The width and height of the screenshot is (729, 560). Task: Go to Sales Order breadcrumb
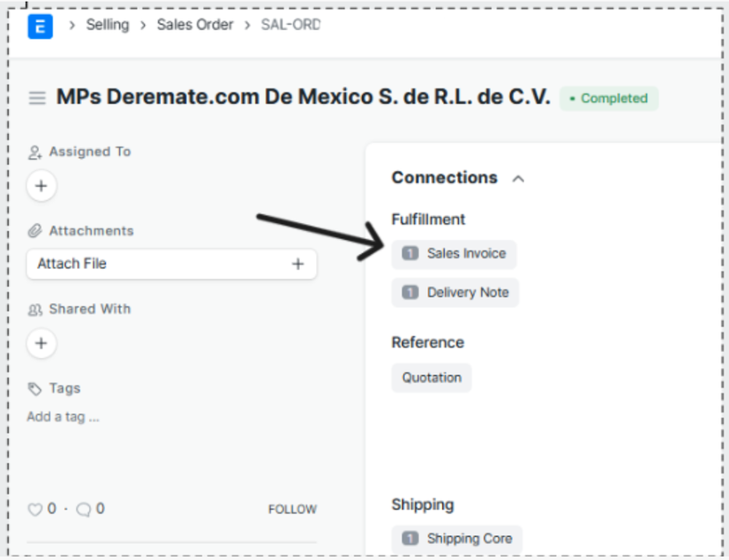click(x=195, y=25)
